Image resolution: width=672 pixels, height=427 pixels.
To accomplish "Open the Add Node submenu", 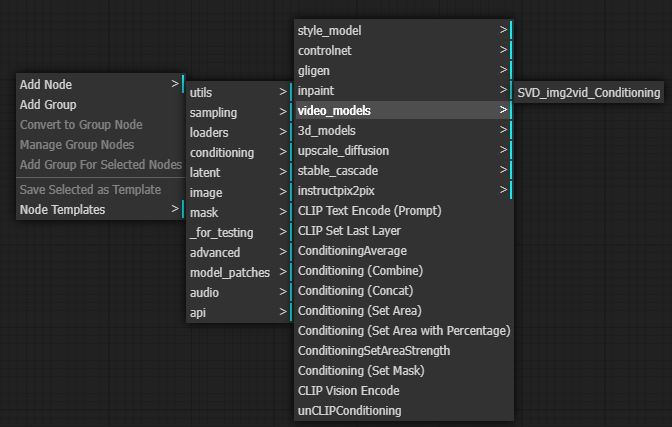I will point(101,84).
